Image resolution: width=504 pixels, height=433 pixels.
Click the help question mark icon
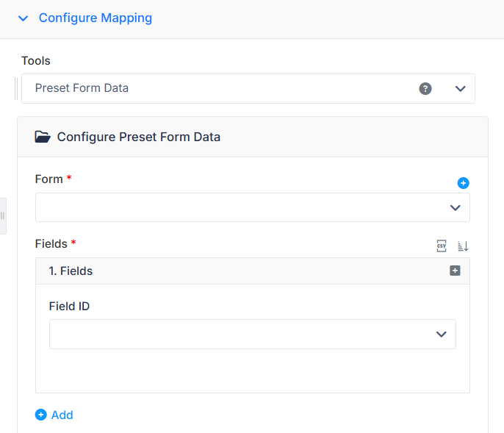pyautogui.click(x=425, y=88)
